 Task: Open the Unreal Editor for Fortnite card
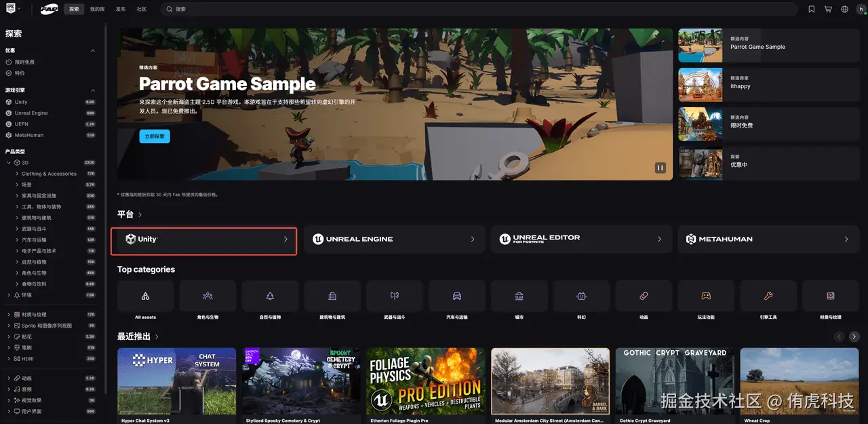click(581, 239)
